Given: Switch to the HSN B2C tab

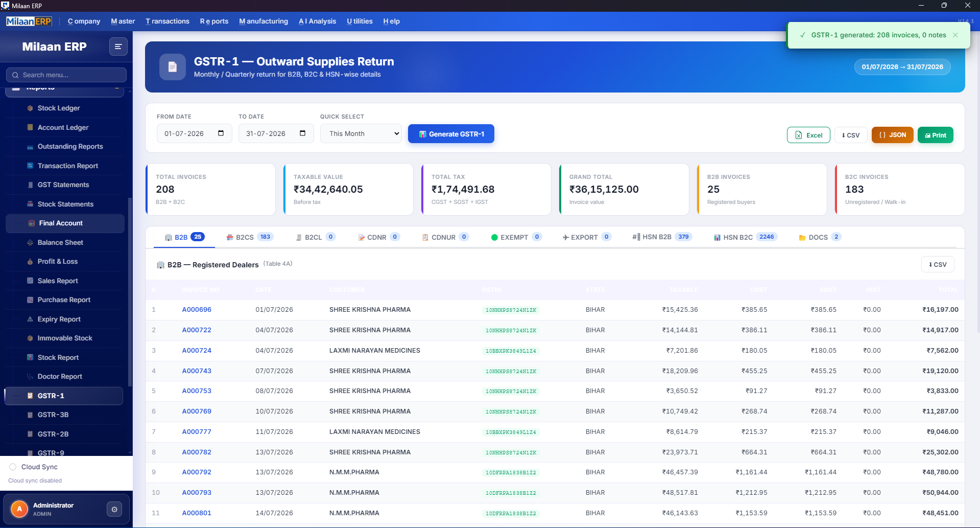Looking at the screenshot, I should click(x=746, y=237).
